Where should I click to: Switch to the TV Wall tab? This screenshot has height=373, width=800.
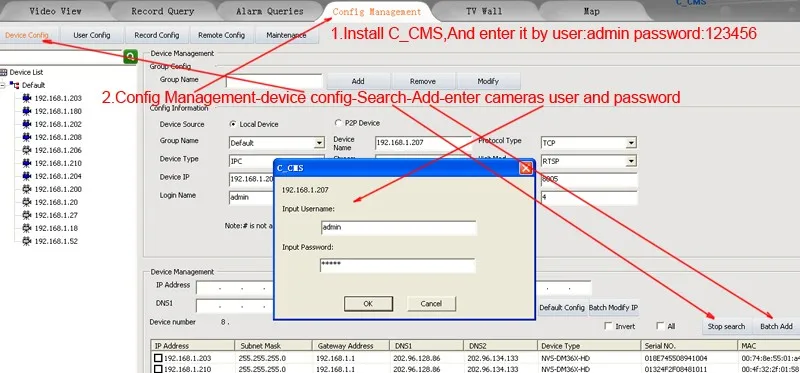(484, 11)
